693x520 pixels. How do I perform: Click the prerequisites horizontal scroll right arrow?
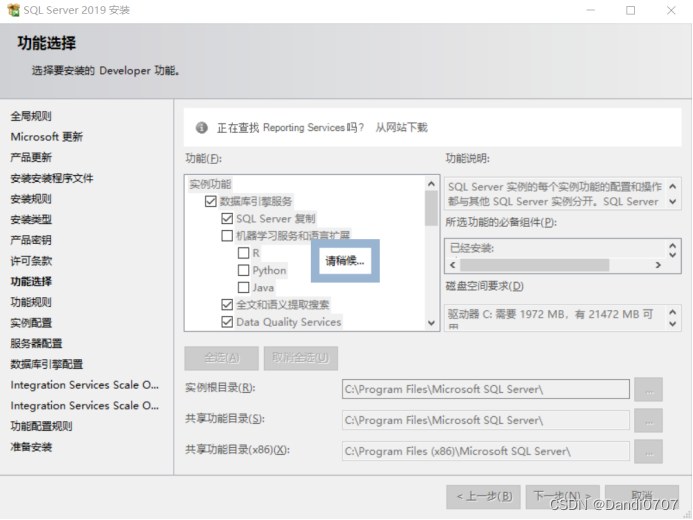(x=658, y=265)
